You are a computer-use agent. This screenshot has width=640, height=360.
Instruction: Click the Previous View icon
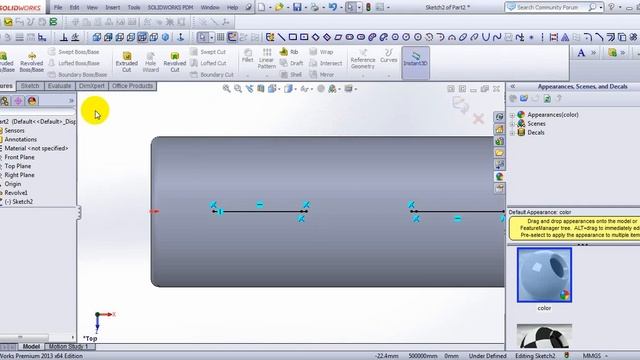249,89
